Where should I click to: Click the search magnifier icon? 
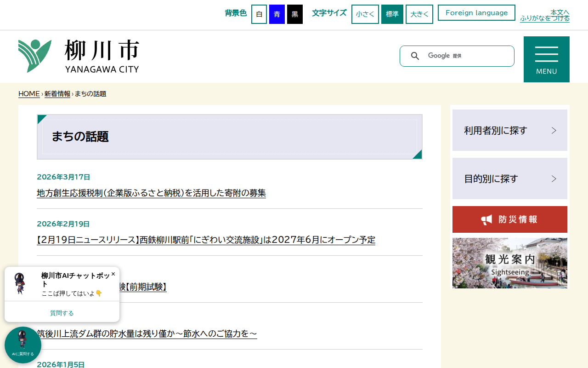415,56
